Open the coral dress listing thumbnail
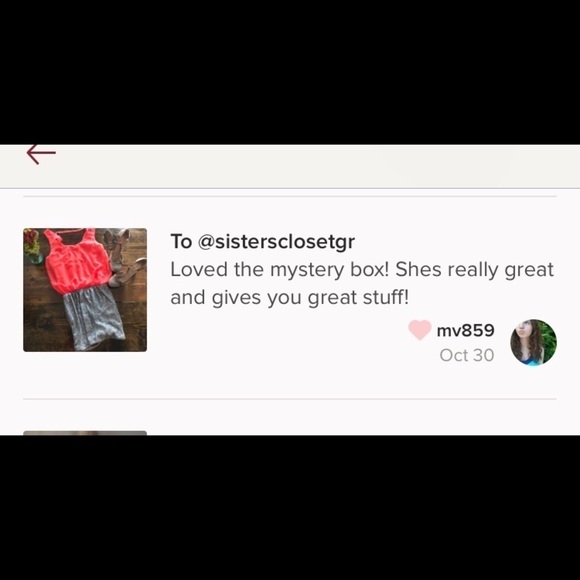580x580 pixels. tap(85, 290)
